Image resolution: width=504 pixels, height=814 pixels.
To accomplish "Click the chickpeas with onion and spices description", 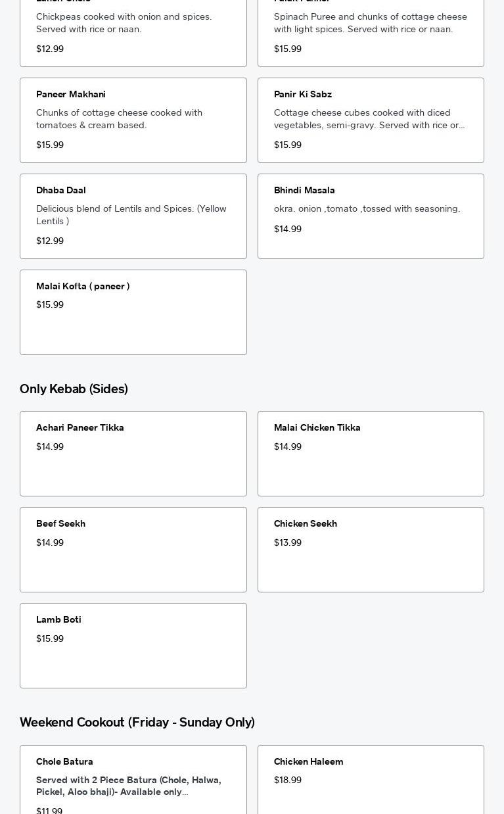I will pos(124,22).
